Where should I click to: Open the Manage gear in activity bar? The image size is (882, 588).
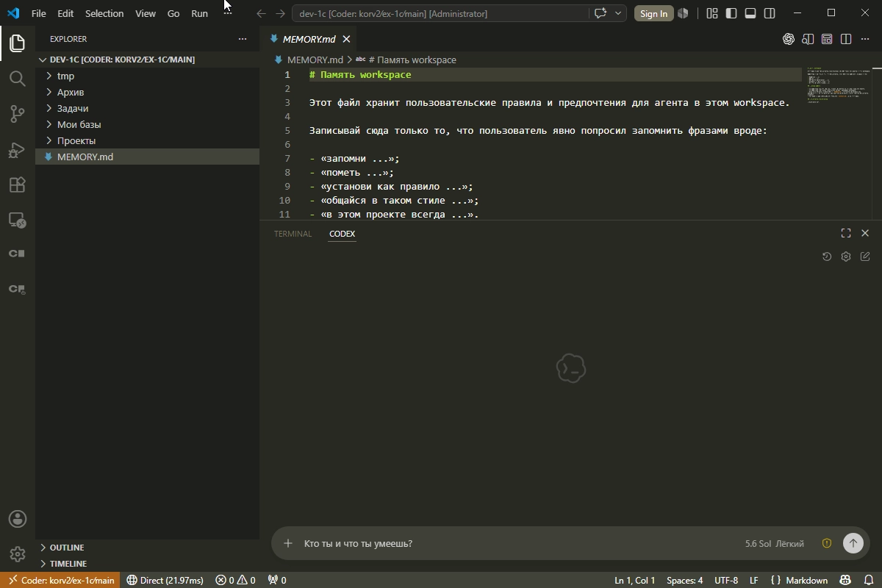coord(18,554)
